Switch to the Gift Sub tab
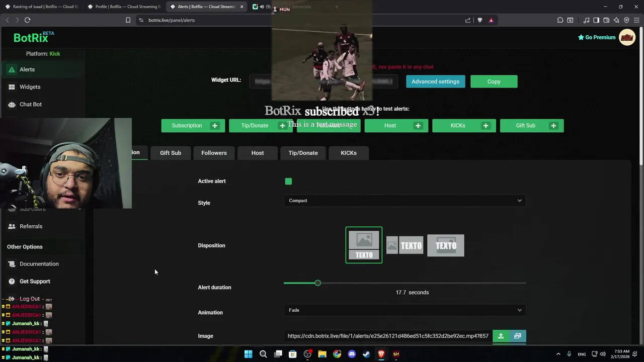This screenshot has width=644, height=362. pyautogui.click(x=171, y=153)
